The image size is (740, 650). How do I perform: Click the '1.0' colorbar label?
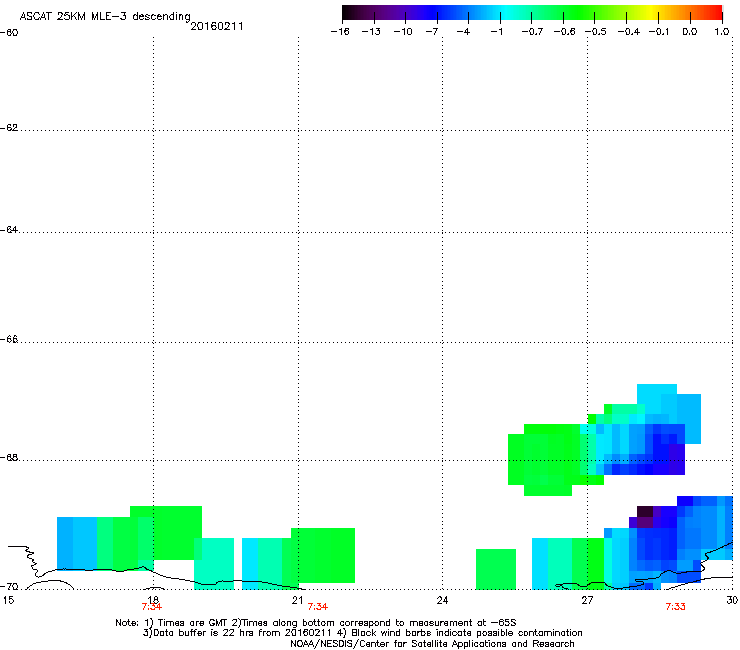722,32
